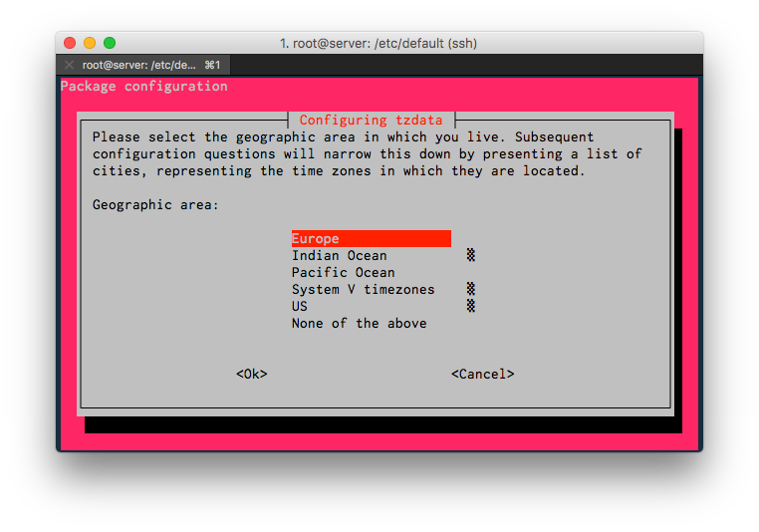This screenshot has height=532, width=759.
Task: Click the scrollbar mark beside System V timezones
Action: click(x=470, y=290)
